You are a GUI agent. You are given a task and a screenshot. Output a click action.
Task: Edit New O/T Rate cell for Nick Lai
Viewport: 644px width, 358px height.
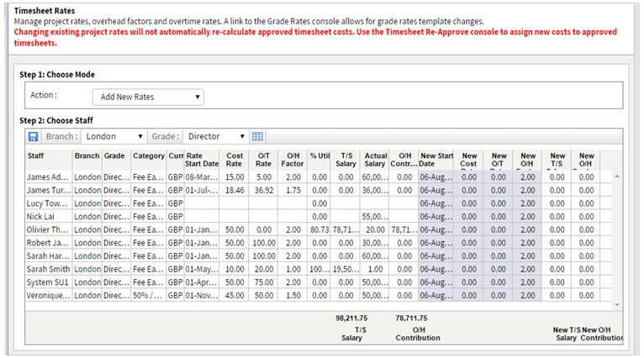tap(499, 216)
